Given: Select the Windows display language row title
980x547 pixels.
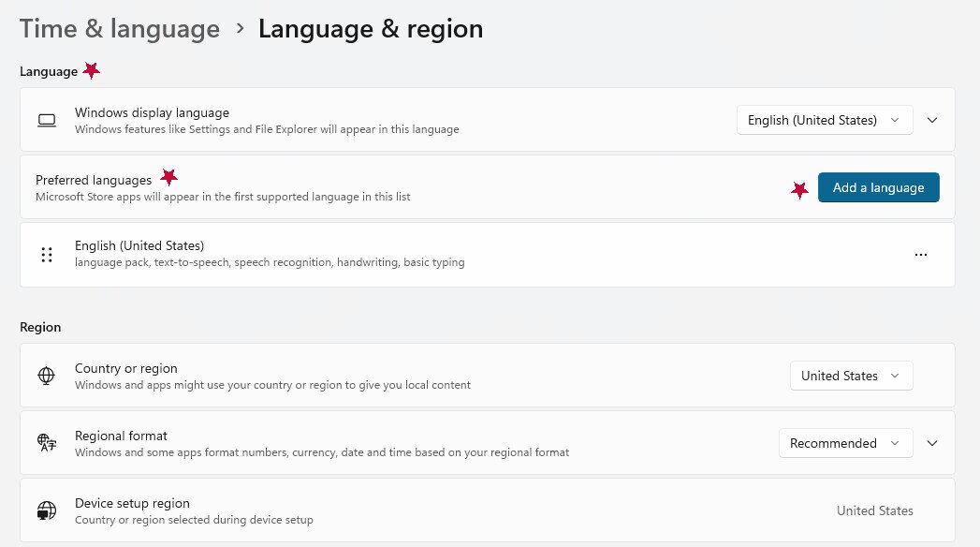Looking at the screenshot, I should (152, 112).
